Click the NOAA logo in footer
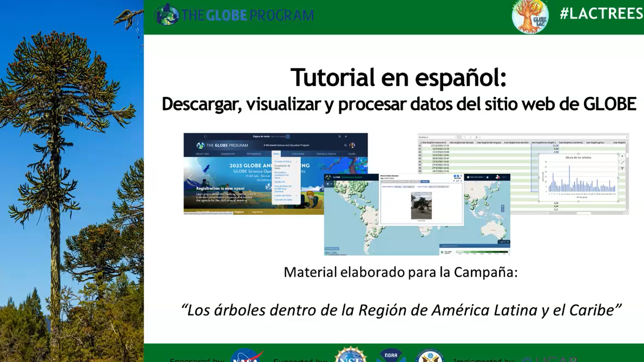This screenshot has width=644, height=362. pos(391,356)
